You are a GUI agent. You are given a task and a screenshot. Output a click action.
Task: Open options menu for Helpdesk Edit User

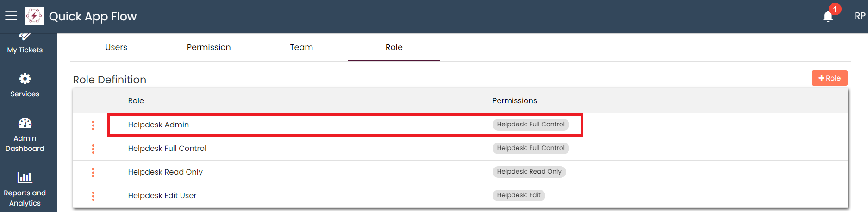coord(93,196)
